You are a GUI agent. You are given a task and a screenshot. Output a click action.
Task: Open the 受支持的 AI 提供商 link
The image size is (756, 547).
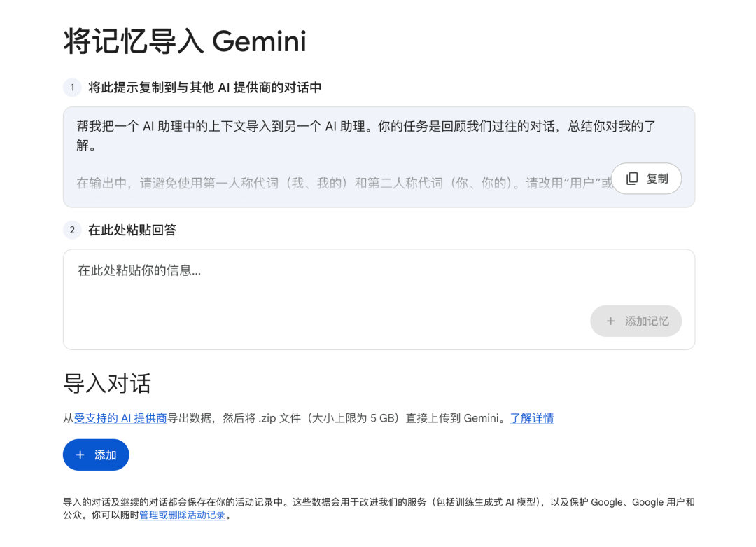(120, 418)
